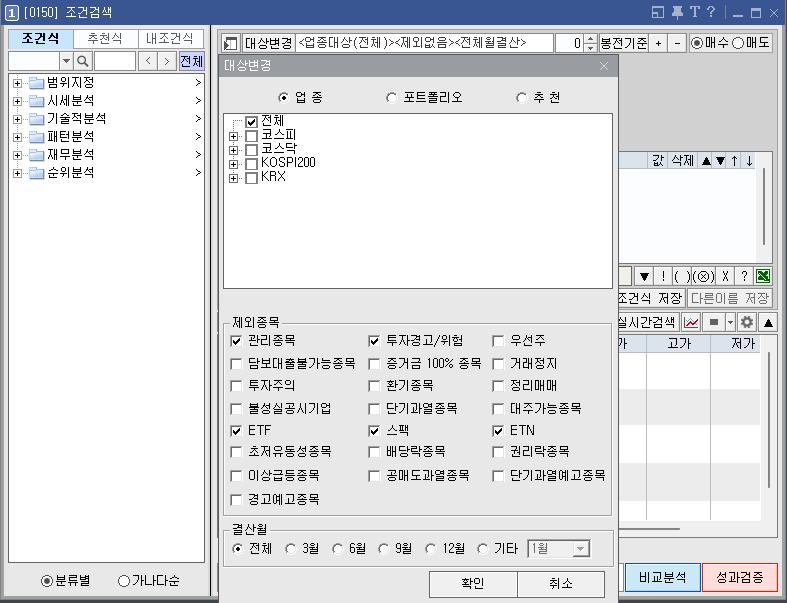Uncheck the 스팩 exclusion checkbox
The image size is (787, 603).
tap(374, 431)
